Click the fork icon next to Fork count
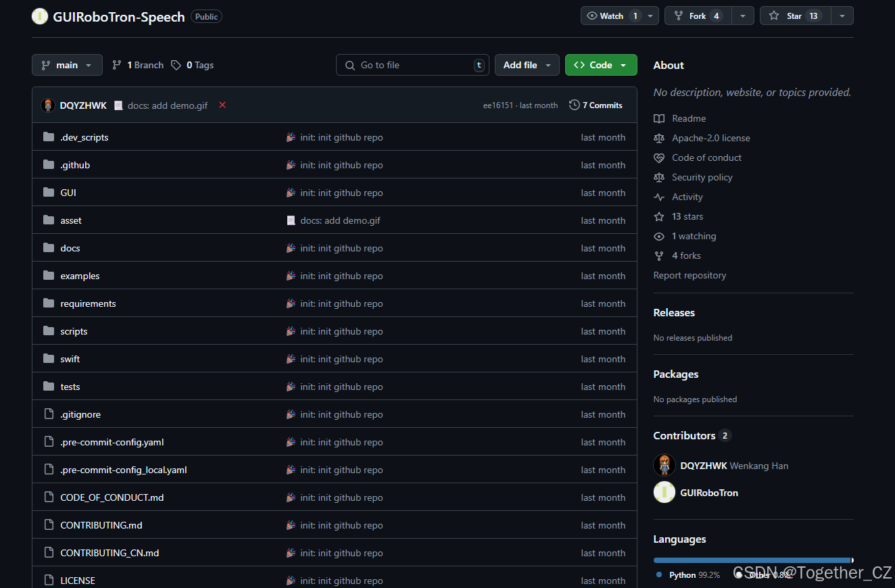Screen dimensions: 895x588 click(x=678, y=15)
